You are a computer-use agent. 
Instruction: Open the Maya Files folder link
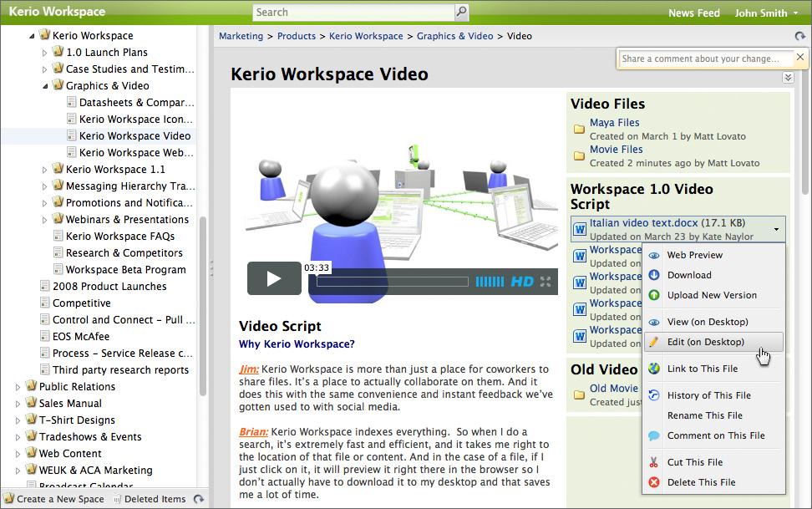click(614, 123)
